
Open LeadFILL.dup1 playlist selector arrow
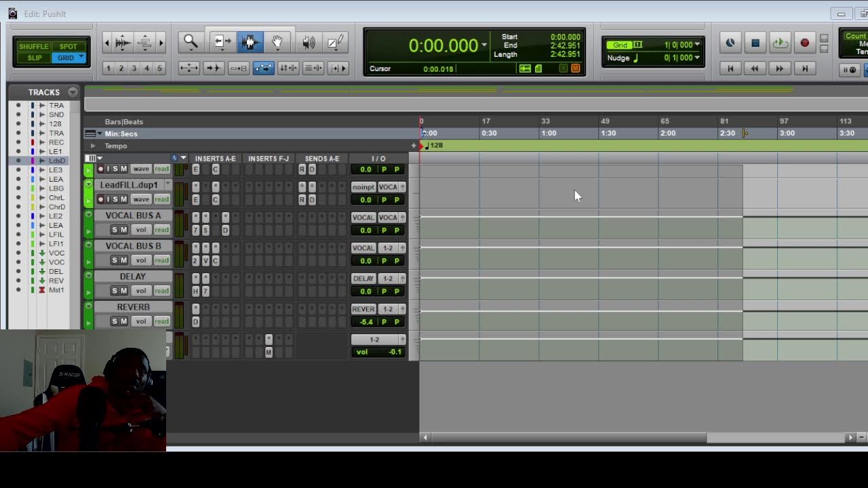point(167,184)
